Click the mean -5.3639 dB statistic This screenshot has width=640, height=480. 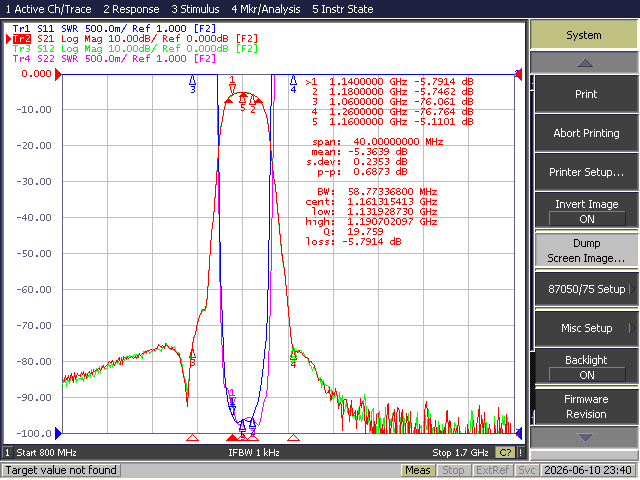click(359, 152)
